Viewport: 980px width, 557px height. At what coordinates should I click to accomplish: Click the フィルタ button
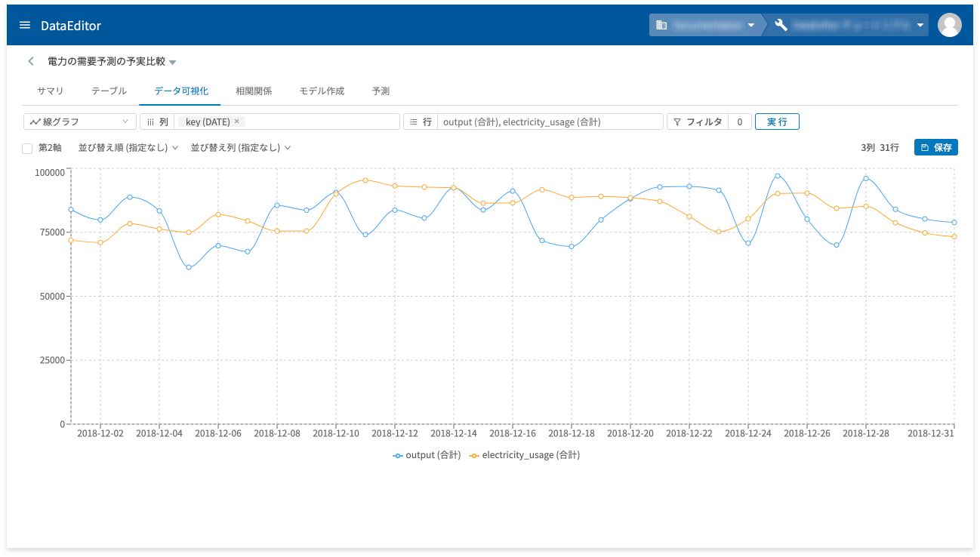tap(698, 122)
